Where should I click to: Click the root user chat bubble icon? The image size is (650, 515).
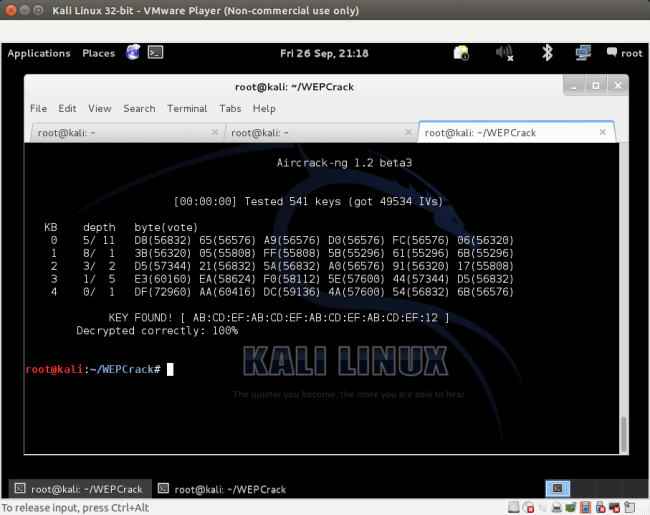612,53
